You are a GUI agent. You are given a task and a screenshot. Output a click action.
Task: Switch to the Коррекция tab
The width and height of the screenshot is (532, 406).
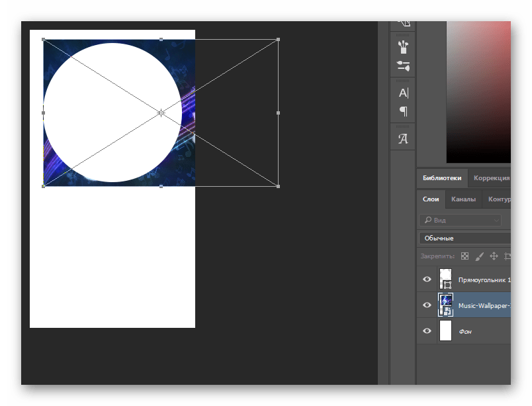pos(491,178)
